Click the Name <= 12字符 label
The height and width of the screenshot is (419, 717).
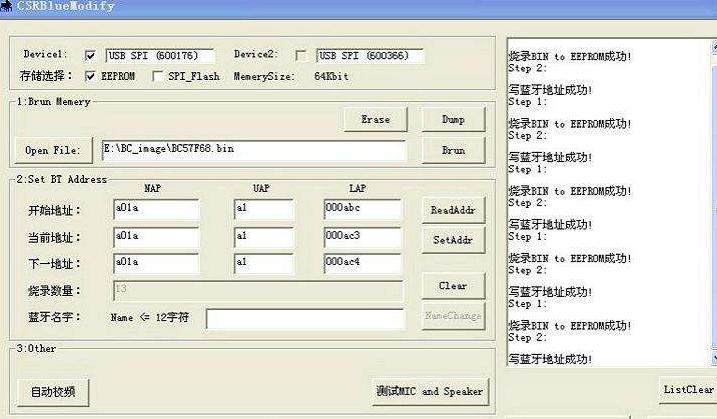150,317
